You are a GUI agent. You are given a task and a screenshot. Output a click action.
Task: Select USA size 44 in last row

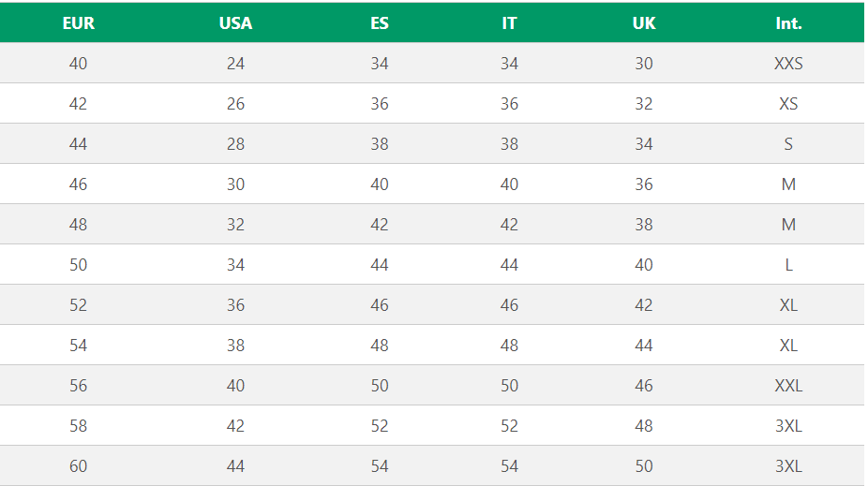pyautogui.click(x=235, y=466)
